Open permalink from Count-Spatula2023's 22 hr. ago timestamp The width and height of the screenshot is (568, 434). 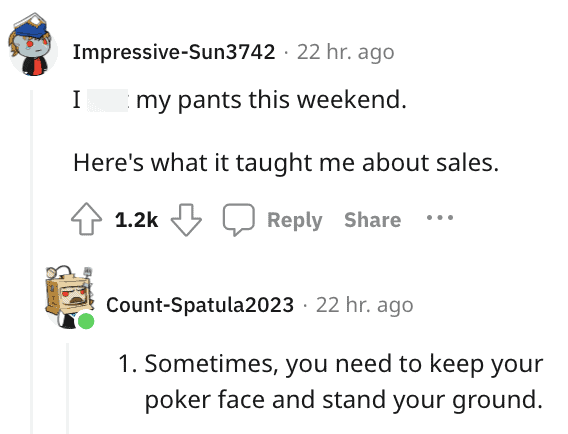click(x=364, y=305)
